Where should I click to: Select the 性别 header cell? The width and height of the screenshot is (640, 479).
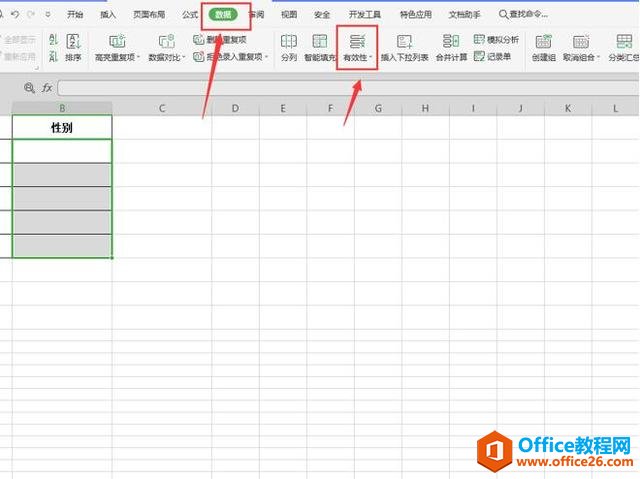62,127
